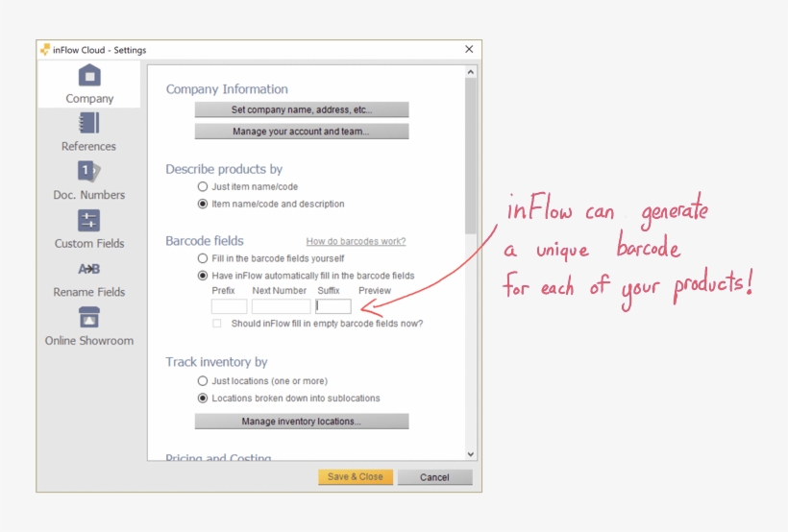Switch to the Company tab label
This screenshot has height=532, width=788.
[x=89, y=99]
